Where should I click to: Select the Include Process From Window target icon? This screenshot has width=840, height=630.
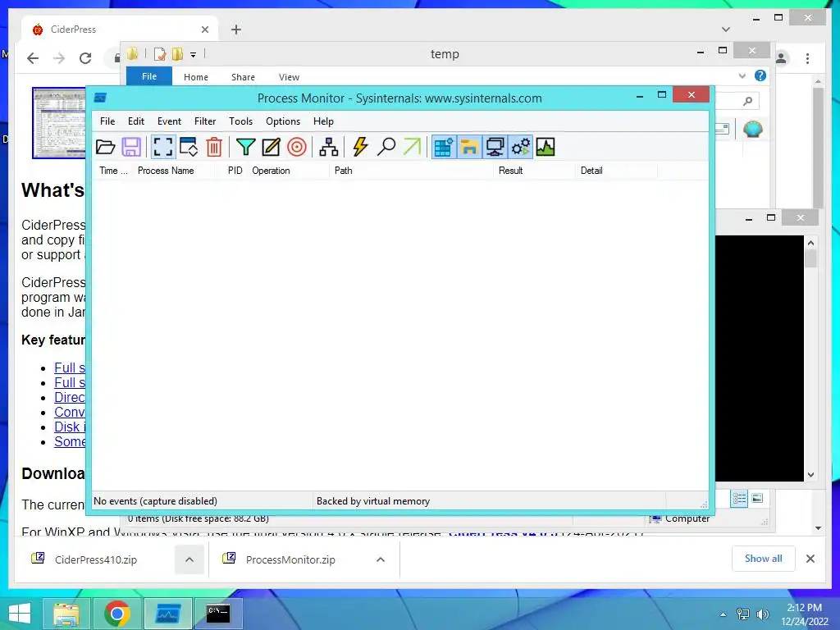[x=297, y=147]
